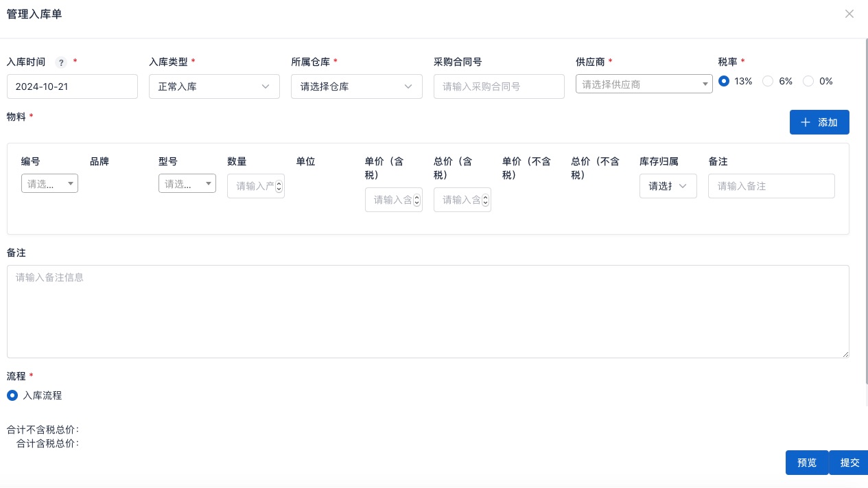Click the 总价（含税）input field
The width and height of the screenshot is (868, 488).
tap(462, 200)
